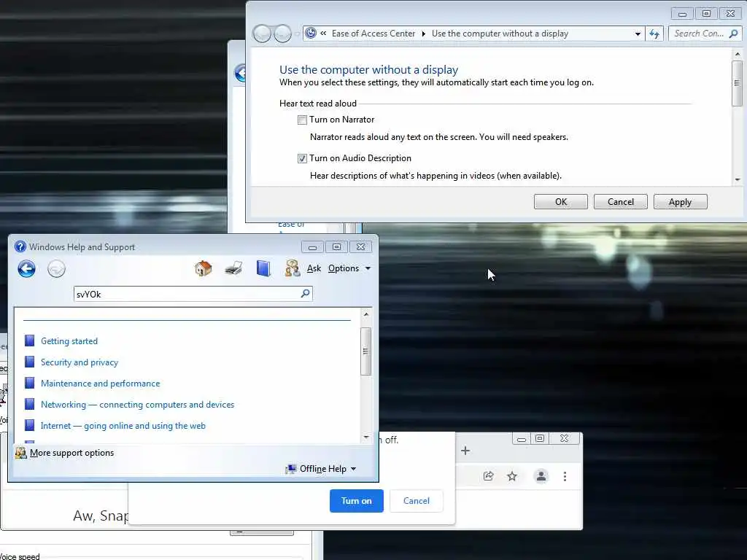Image resolution: width=747 pixels, height=560 pixels.
Task: Open Security and privacy topic
Action: pos(80,362)
